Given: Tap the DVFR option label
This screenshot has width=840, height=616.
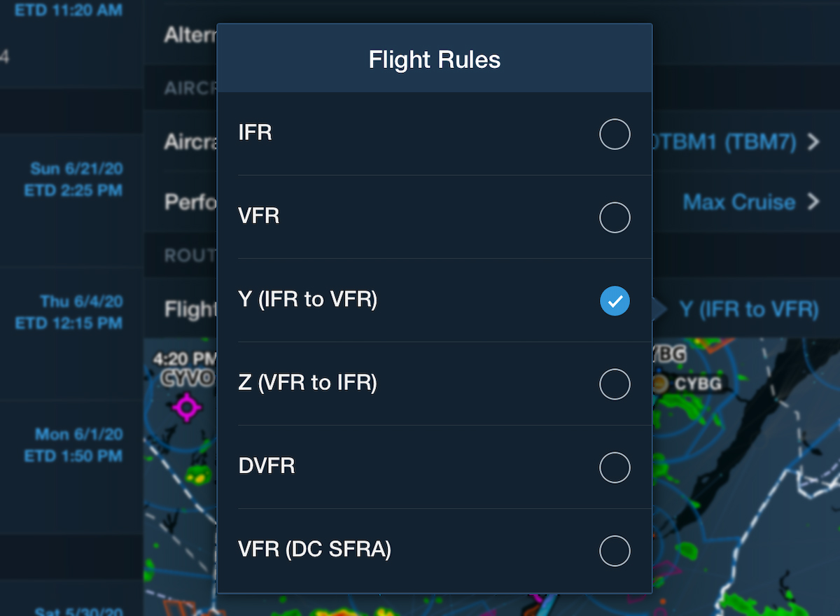Looking at the screenshot, I should click(x=266, y=466).
